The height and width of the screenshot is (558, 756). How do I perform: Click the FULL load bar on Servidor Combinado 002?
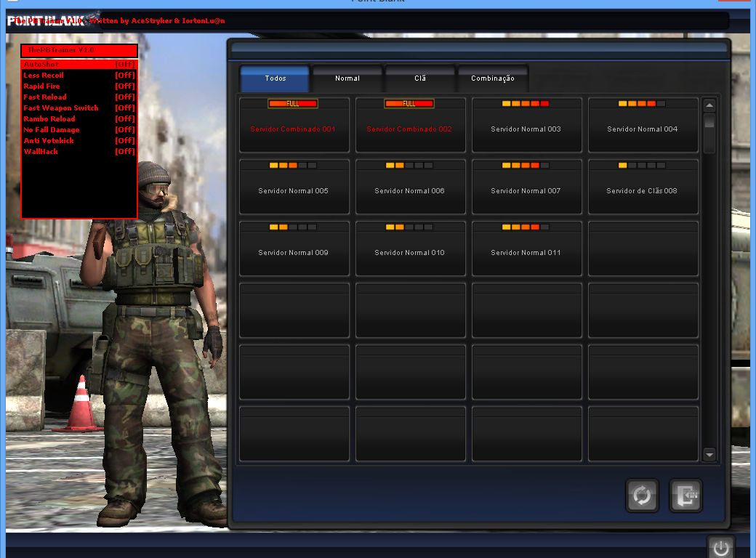click(409, 104)
